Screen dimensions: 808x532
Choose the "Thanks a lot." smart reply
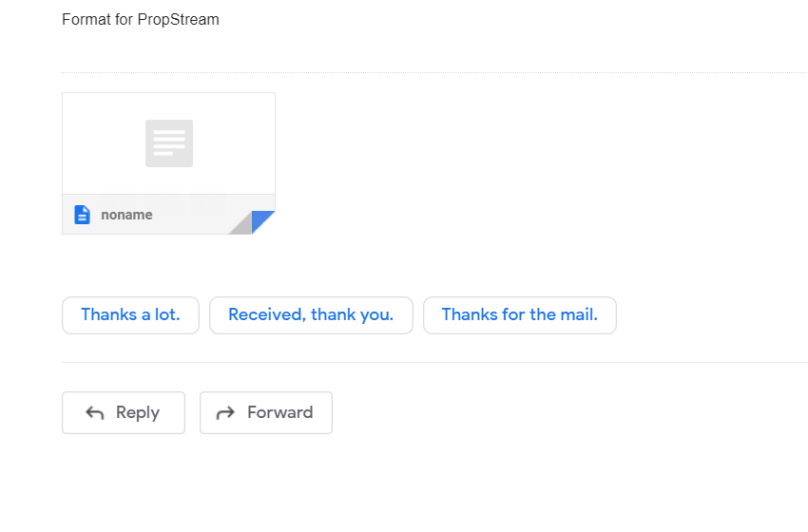[x=130, y=315]
